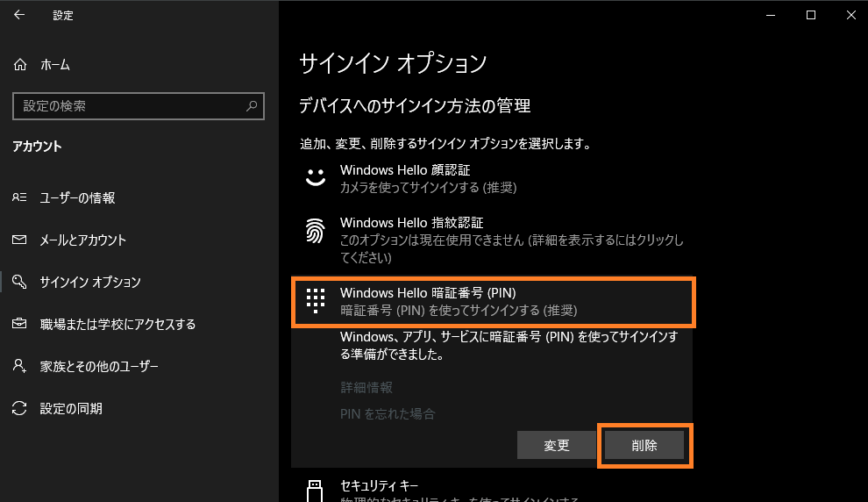Close the Settings window
This screenshot has width=868, height=502.
851,15
